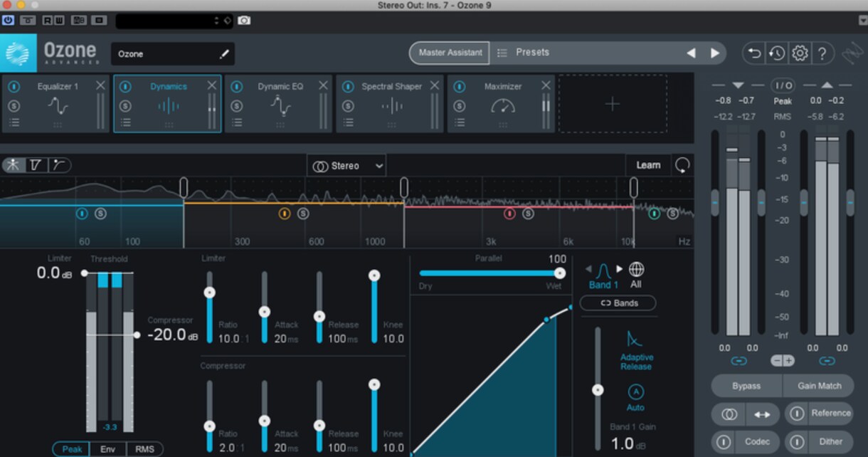
Task: Open the Stereo channel mode dropdown
Action: [x=346, y=166]
